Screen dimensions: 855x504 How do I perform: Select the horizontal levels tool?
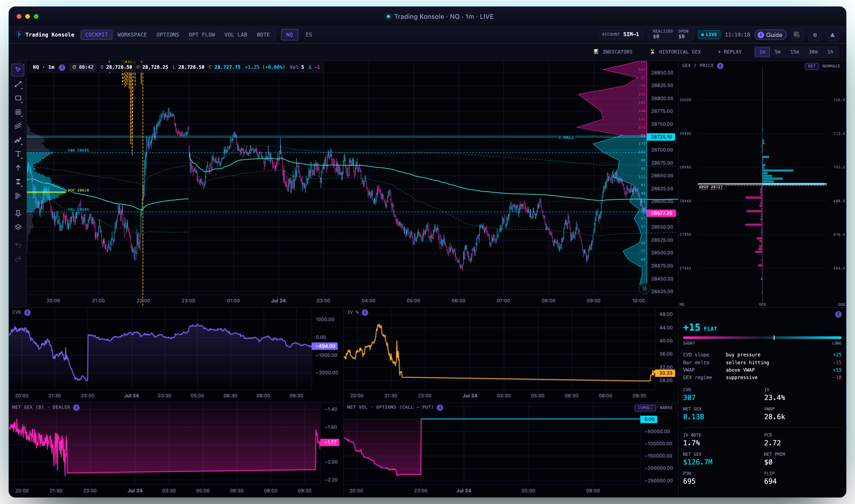point(18,112)
